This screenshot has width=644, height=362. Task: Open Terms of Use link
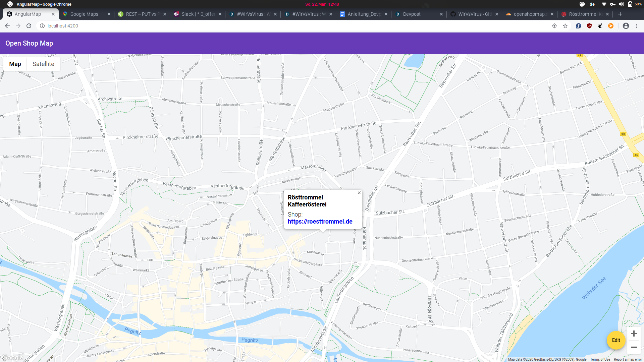[600, 359]
